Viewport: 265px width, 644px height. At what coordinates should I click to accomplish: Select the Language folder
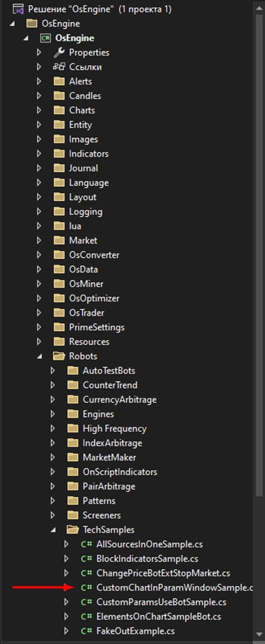tap(88, 183)
